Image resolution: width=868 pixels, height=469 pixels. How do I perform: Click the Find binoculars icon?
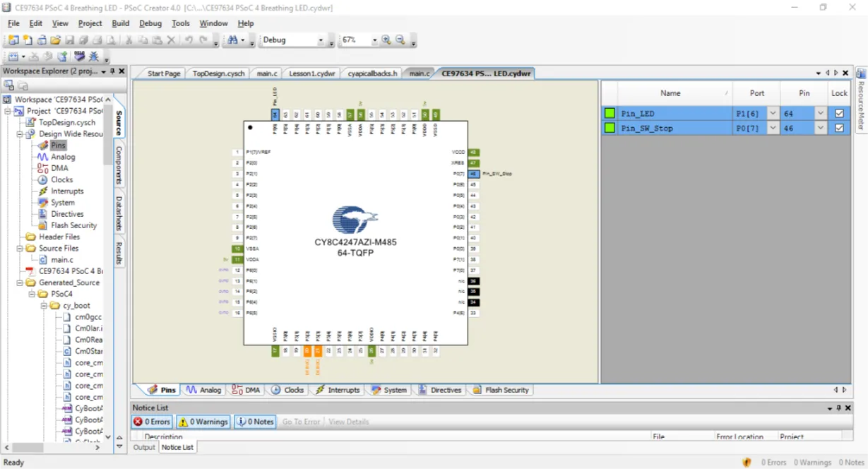232,40
